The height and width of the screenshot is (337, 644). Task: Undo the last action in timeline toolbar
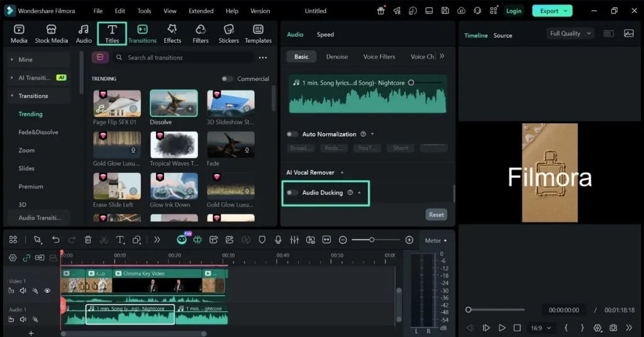tap(55, 240)
